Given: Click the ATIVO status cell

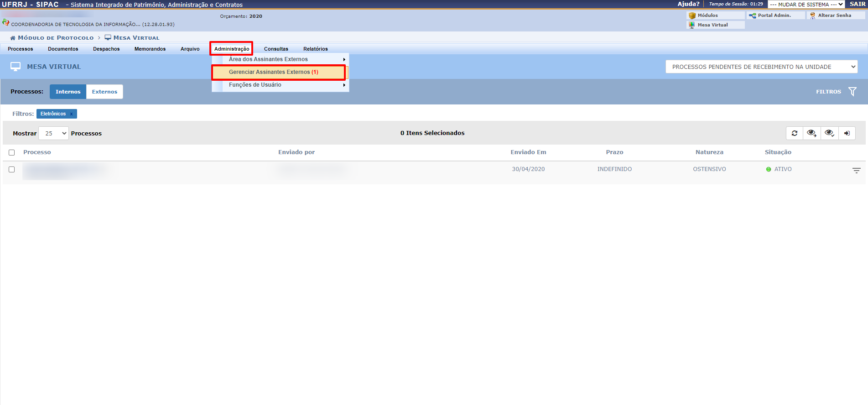Looking at the screenshot, I should click(x=779, y=169).
